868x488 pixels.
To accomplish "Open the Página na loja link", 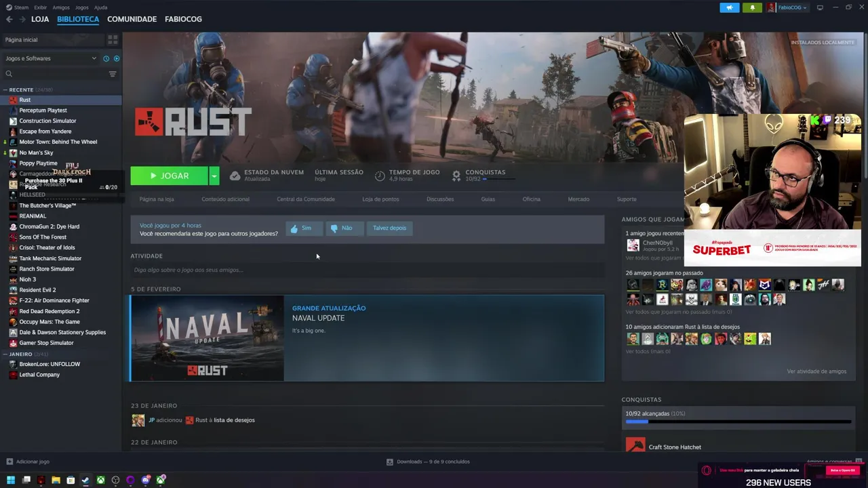I will (x=157, y=199).
